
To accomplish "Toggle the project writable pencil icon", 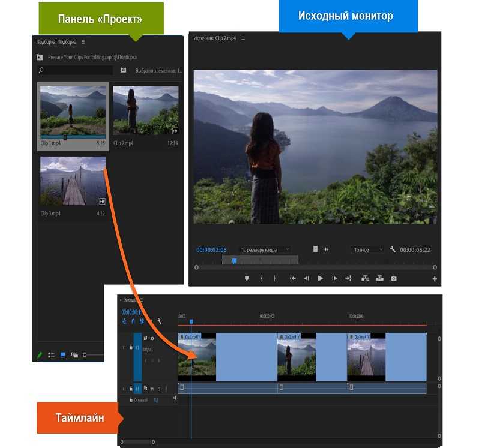I will [x=40, y=355].
